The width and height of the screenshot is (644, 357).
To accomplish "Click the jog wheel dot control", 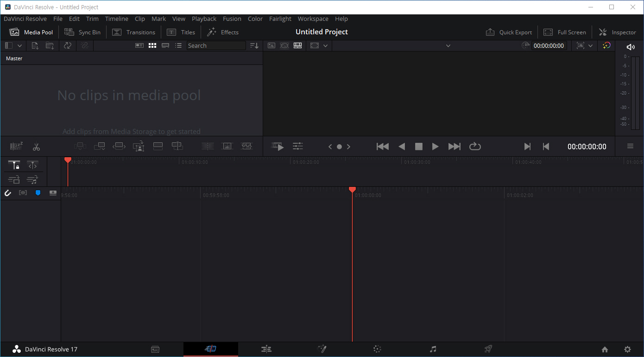I will pyautogui.click(x=339, y=147).
